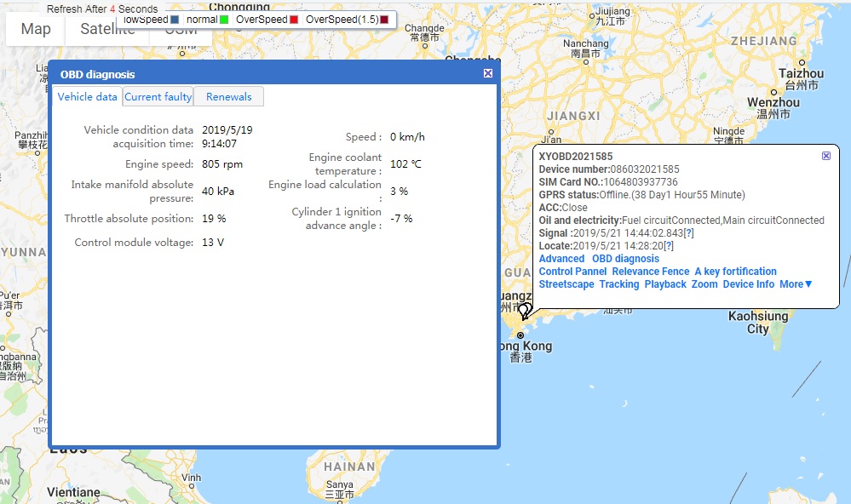The width and height of the screenshot is (851, 504).
Task: Click the help icon beside Signal time
Action: tap(688, 233)
